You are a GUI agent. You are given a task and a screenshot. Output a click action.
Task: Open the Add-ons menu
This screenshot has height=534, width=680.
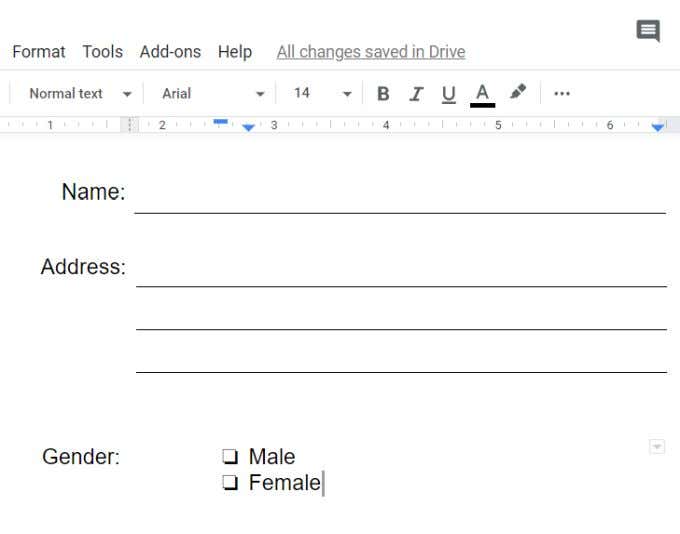click(170, 51)
